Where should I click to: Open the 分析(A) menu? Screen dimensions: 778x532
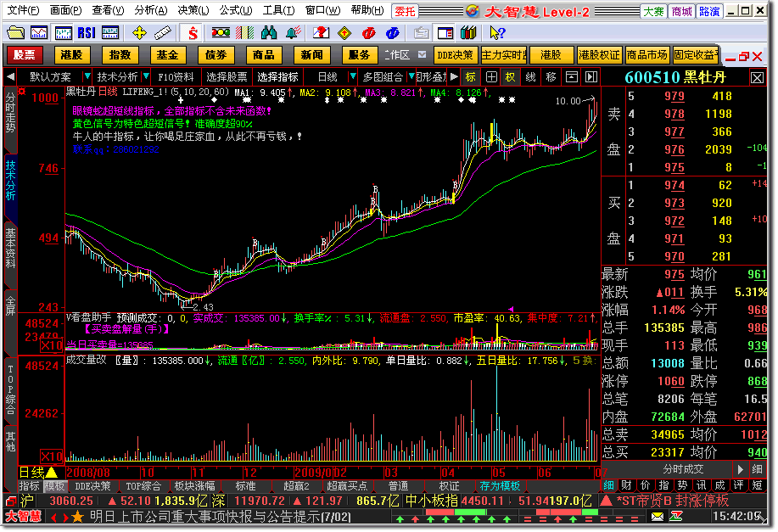(x=151, y=10)
